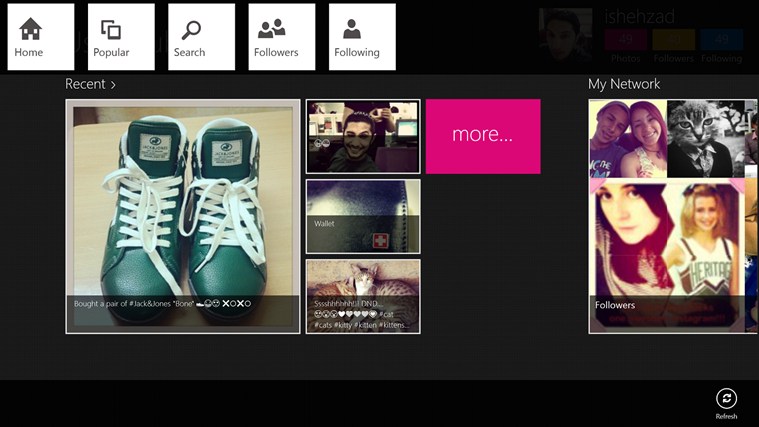759x427 pixels.
Task: Open the Popular photos page
Action: pyautogui.click(x=121, y=37)
